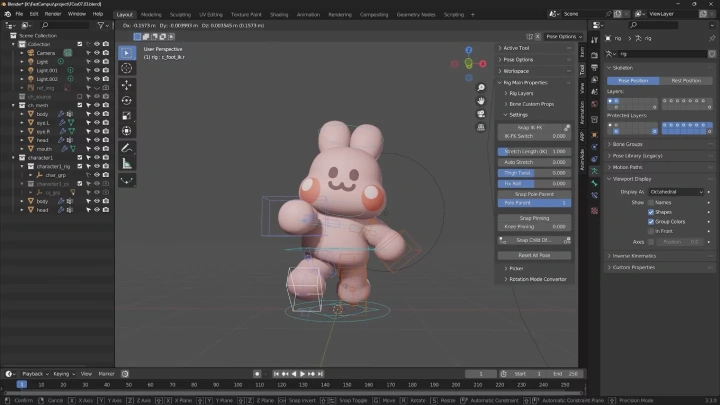Open the Pose Options header dropdown
This screenshot has height=405, width=720.
pos(564,36)
